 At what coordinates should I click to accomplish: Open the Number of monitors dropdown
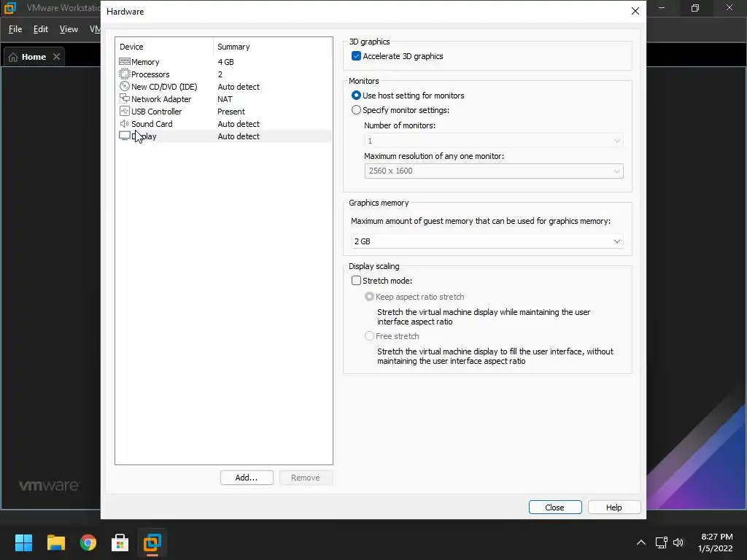[x=494, y=141]
